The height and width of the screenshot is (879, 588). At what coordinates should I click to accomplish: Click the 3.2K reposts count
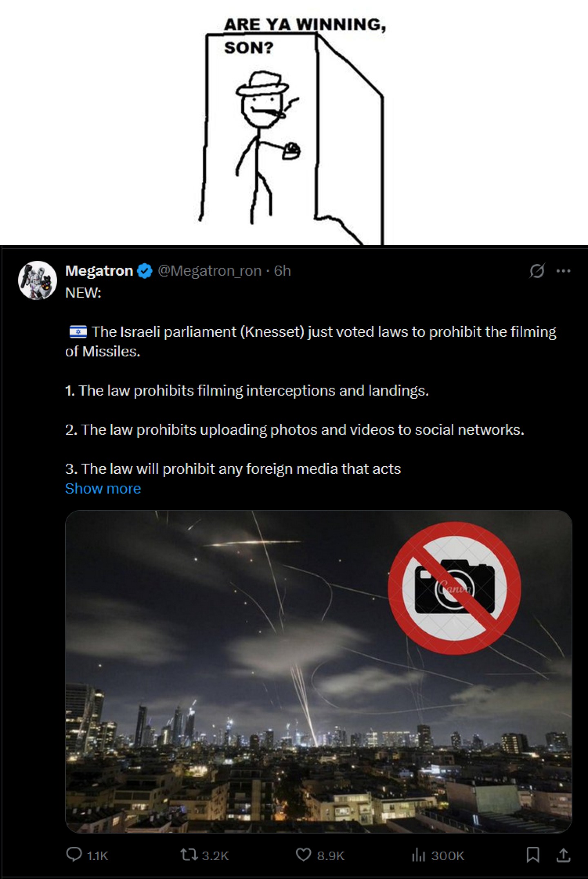pyautogui.click(x=215, y=856)
